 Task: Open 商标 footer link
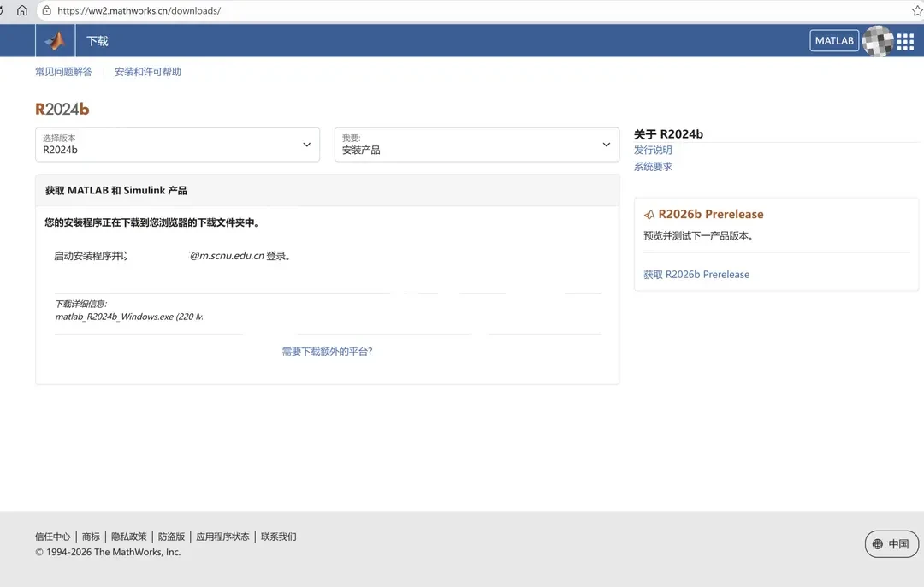point(91,537)
